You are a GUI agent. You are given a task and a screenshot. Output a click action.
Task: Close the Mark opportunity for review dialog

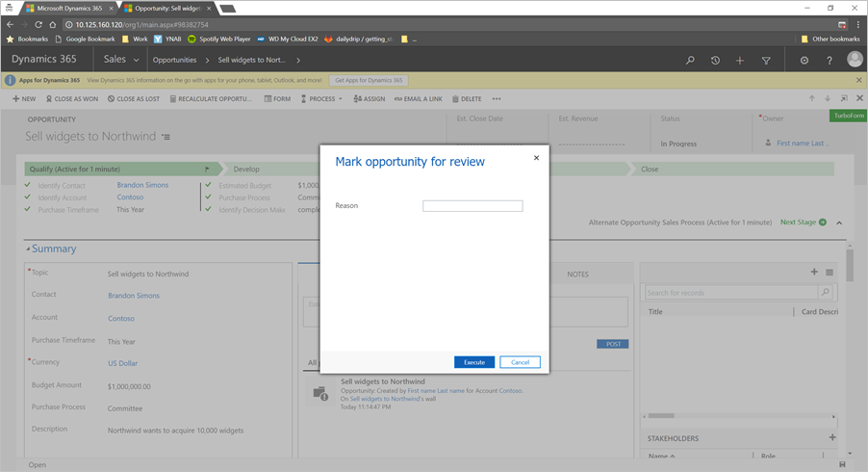point(536,158)
